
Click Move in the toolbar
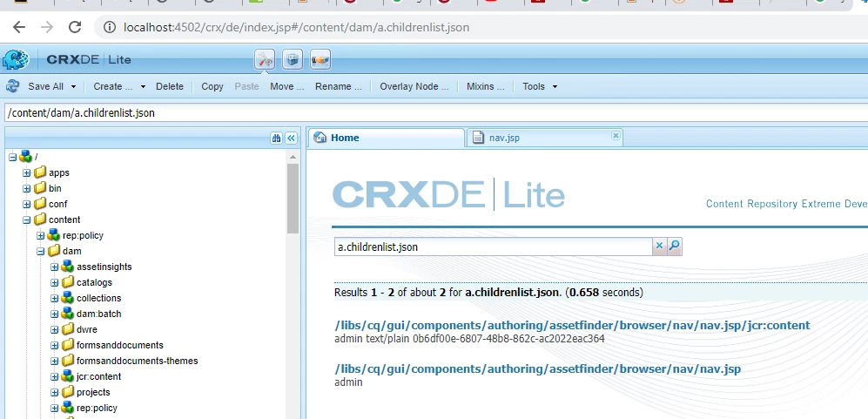tap(286, 86)
